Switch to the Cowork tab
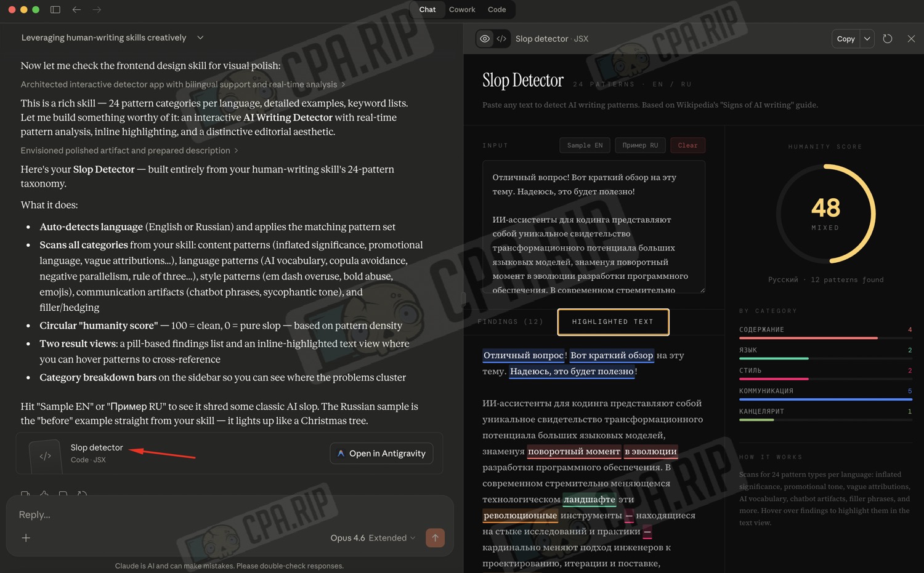 [x=462, y=10]
